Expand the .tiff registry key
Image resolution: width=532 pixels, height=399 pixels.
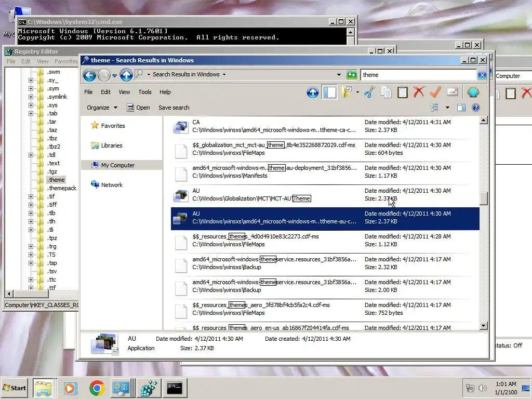31,205
